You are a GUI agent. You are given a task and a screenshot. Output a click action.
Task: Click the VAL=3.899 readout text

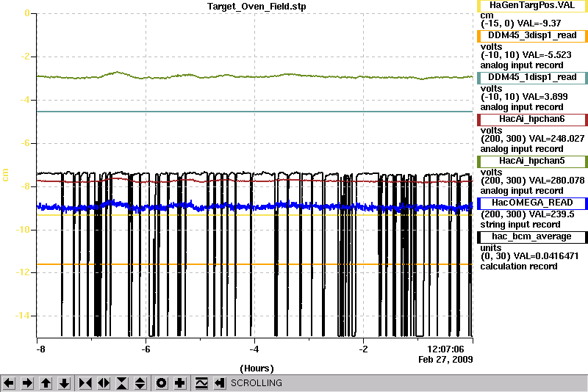(x=545, y=97)
